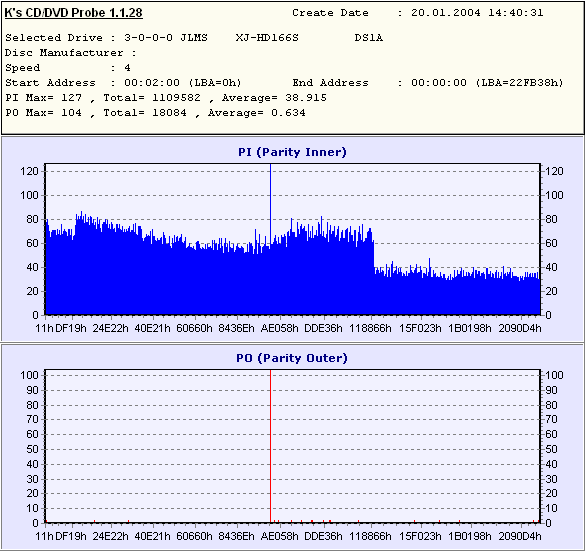Click the PI Average= 38.915 value
This screenshot has width=585, height=551.
(274, 98)
